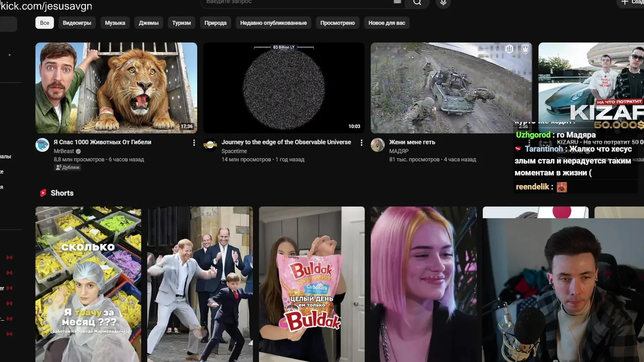The height and width of the screenshot is (362, 644).
Task: Click the 10:03 duration badge
Action: coord(354,127)
